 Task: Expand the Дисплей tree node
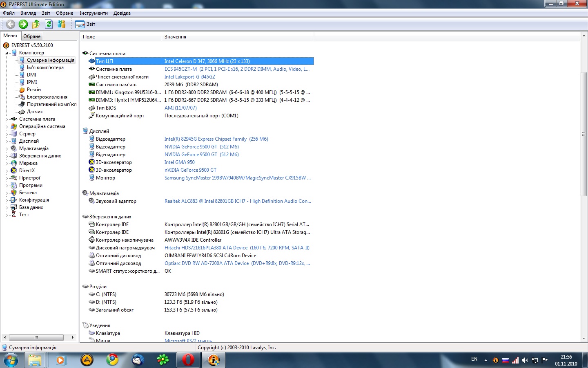7,141
